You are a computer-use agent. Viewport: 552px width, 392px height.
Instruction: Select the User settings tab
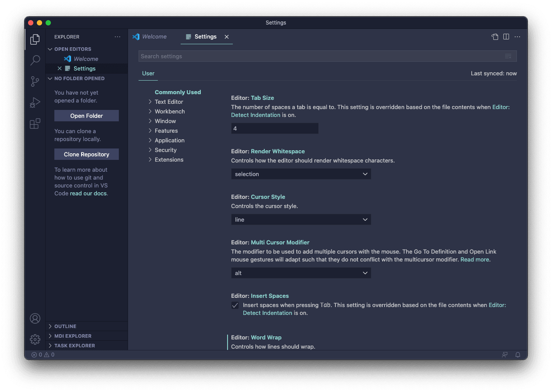(148, 73)
